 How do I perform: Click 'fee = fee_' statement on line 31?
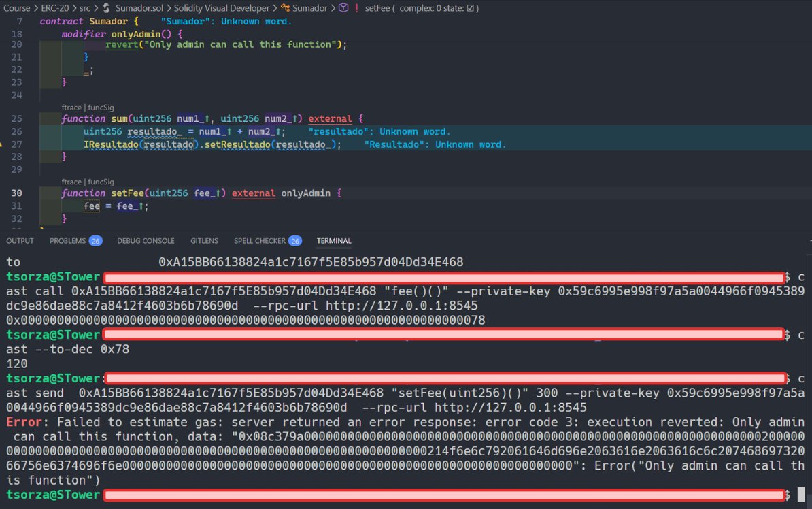(116, 206)
